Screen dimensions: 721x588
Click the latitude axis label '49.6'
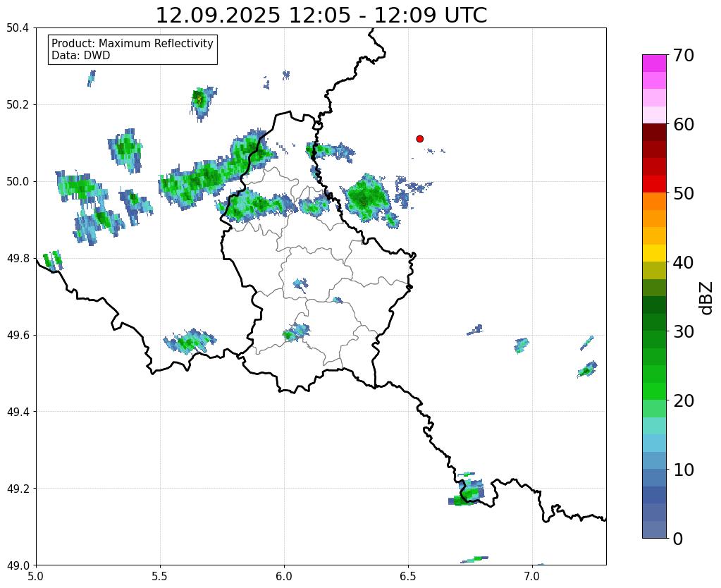click(x=18, y=335)
